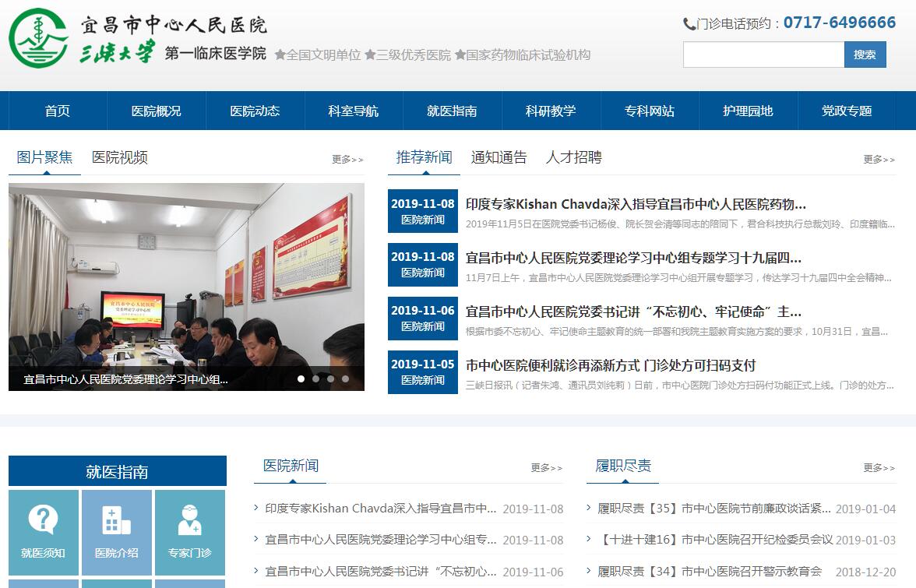Click the phone icon beside 门诊电话预约
The height and width of the screenshot is (588, 916).
coord(689,24)
